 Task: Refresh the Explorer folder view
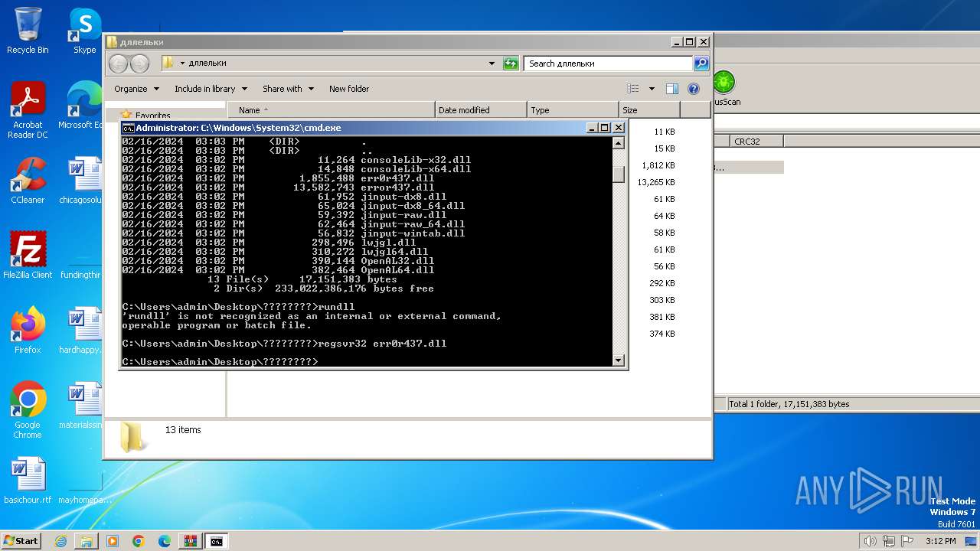click(511, 64)
